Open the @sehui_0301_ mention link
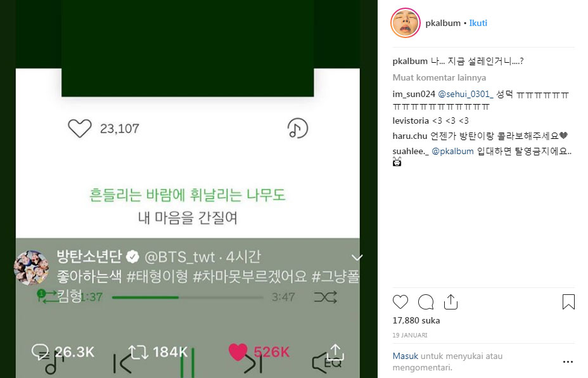 click(465, 94)
